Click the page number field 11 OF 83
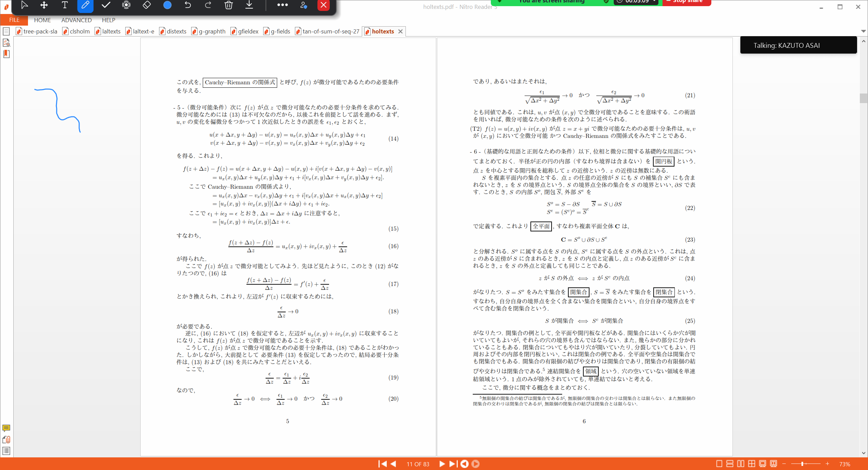This screenshot has width=868, height=470. point(418,464)
